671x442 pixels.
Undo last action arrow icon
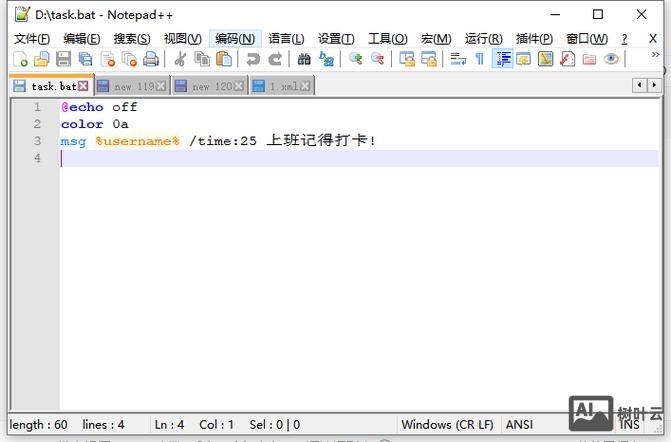point(253,59)
